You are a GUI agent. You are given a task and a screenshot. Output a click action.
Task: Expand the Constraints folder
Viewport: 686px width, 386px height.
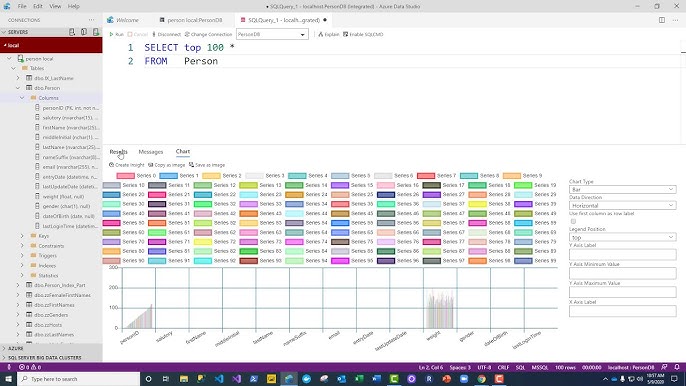click(x=22, y=246)
